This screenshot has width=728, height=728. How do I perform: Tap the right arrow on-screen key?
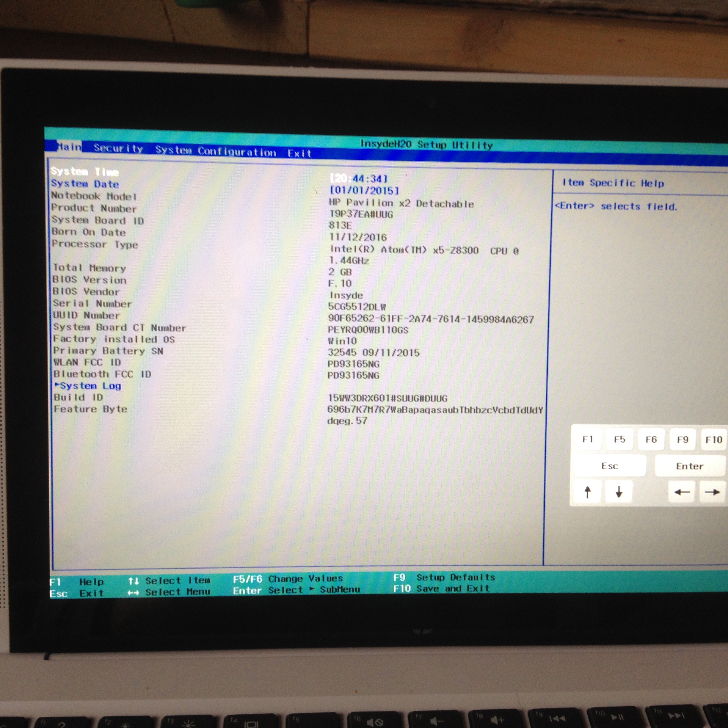point(712,492)
